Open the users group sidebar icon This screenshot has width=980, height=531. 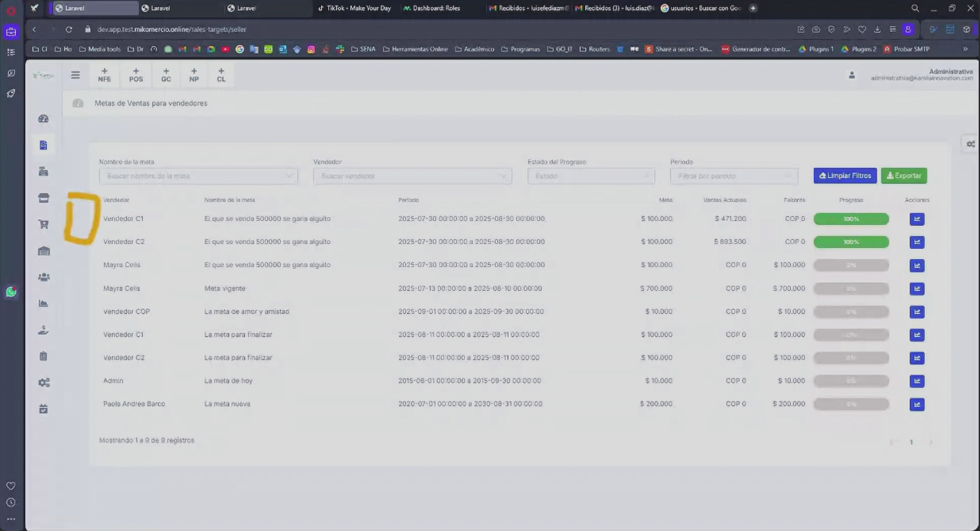click(x=44, y=277)
